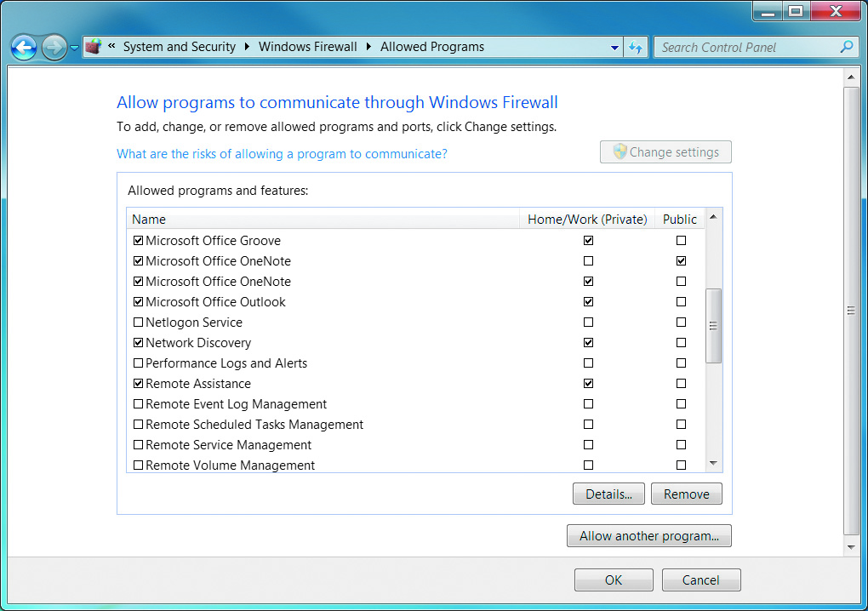868x611 pixels.
Task: Click the Home/Work (Private) column header
Action: tap(587, 220)
